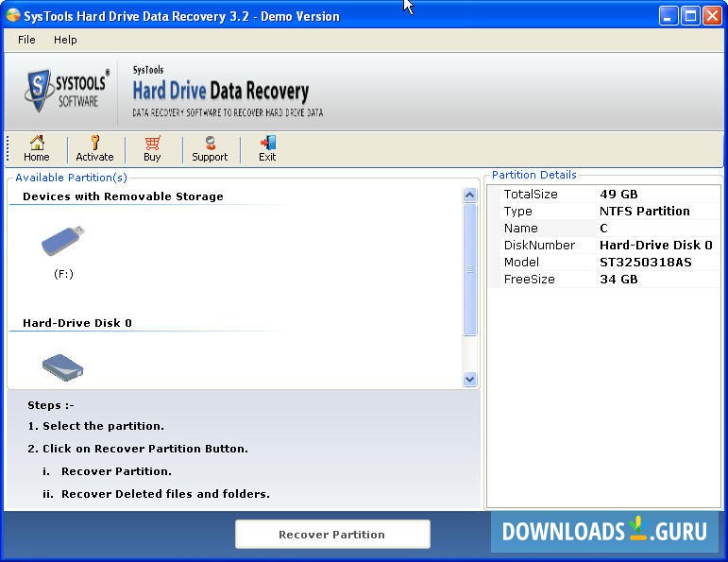The width and height of the screenshot is (728, 562).
Task: Click the partition list scrollbar thumb
Action: (470, 269)
